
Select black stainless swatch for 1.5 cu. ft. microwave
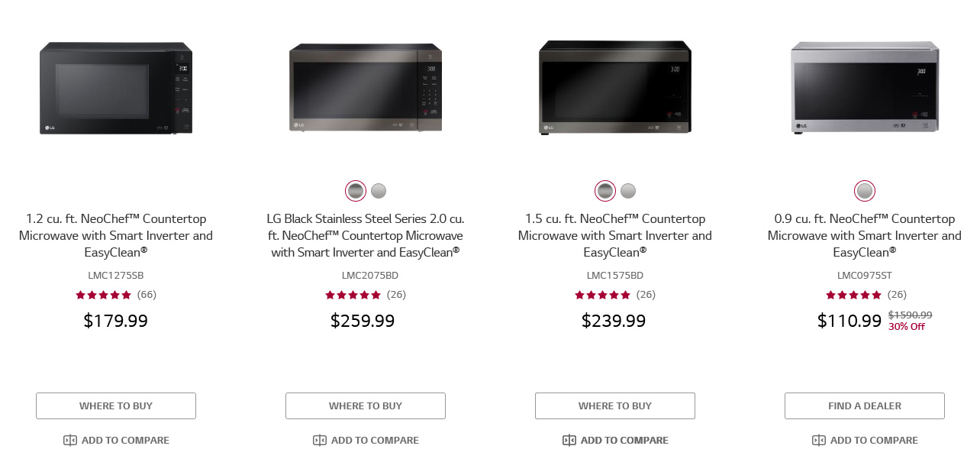[605, 191]
